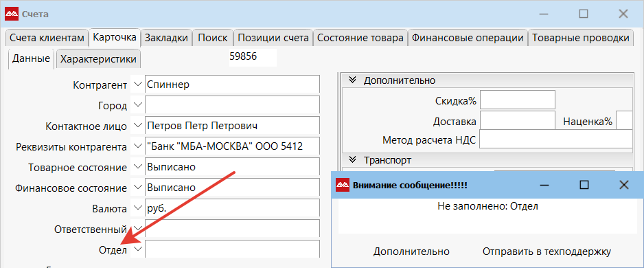Click the Реквизиты контрагента field
This screenshot has width=644, height=268.
click(x=232, y=146)
